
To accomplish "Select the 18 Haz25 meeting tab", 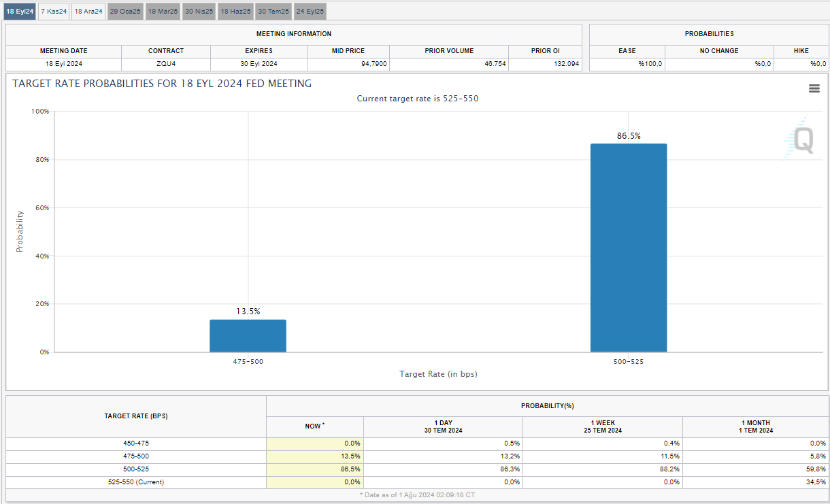I will [x=236, y=12].
